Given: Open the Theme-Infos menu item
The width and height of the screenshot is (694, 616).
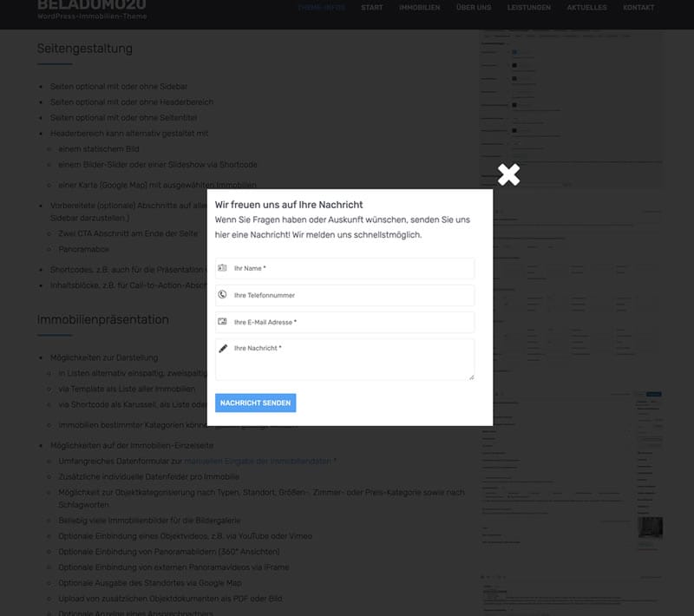Looking at the screenshot, I should pyautogui.click(x=321, y=8).
